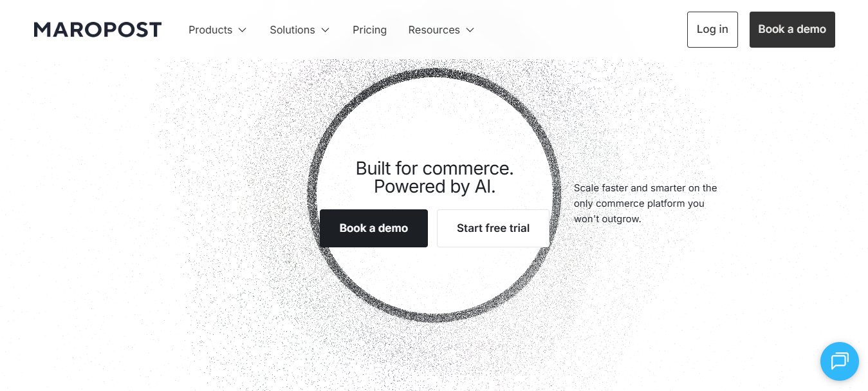Click the 'won't outgrow.' text line

[607, 219]
